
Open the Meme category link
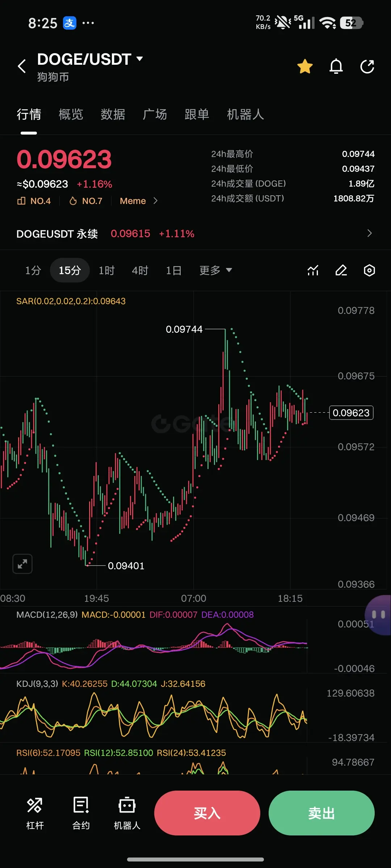[133, 201]
